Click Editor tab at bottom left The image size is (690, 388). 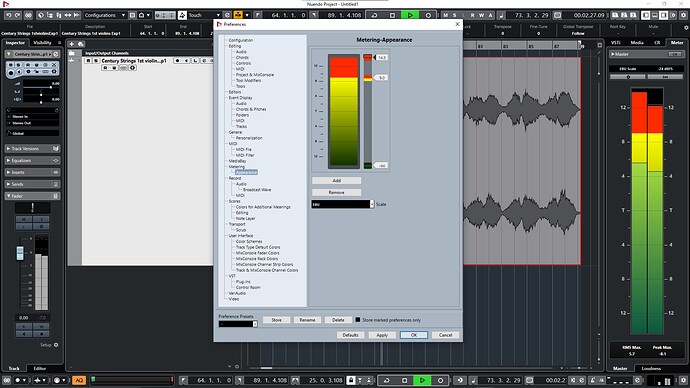40,368
